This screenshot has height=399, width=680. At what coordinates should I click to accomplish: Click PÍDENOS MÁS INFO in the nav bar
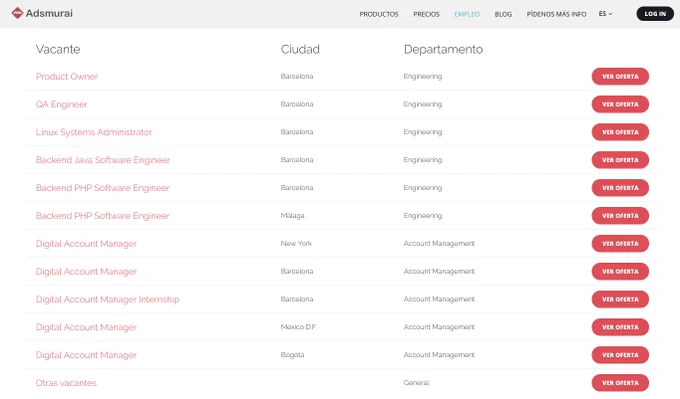coord(556,14)
